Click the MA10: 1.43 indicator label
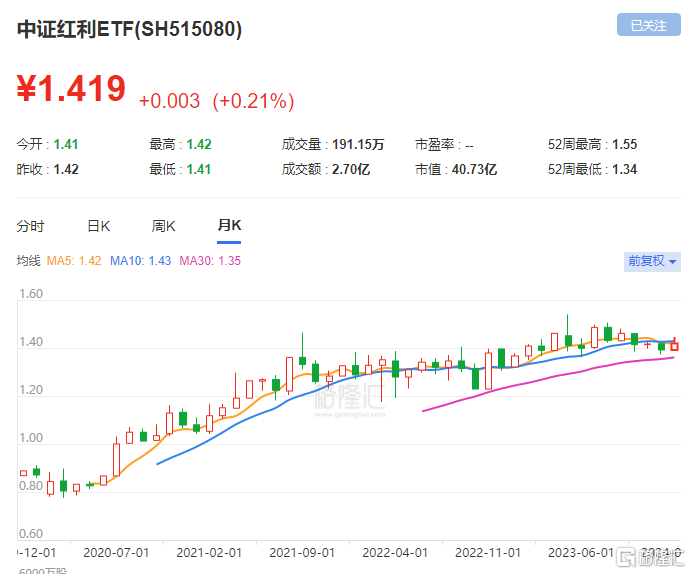Screen dimensions: 691x574 [x=141, y=261]
